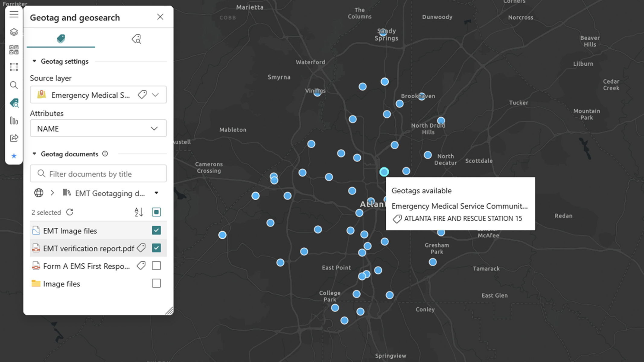Viewport: 644px width, 362px height.
Task: Open the charts tool in sidebar
Action: point(14,121)
